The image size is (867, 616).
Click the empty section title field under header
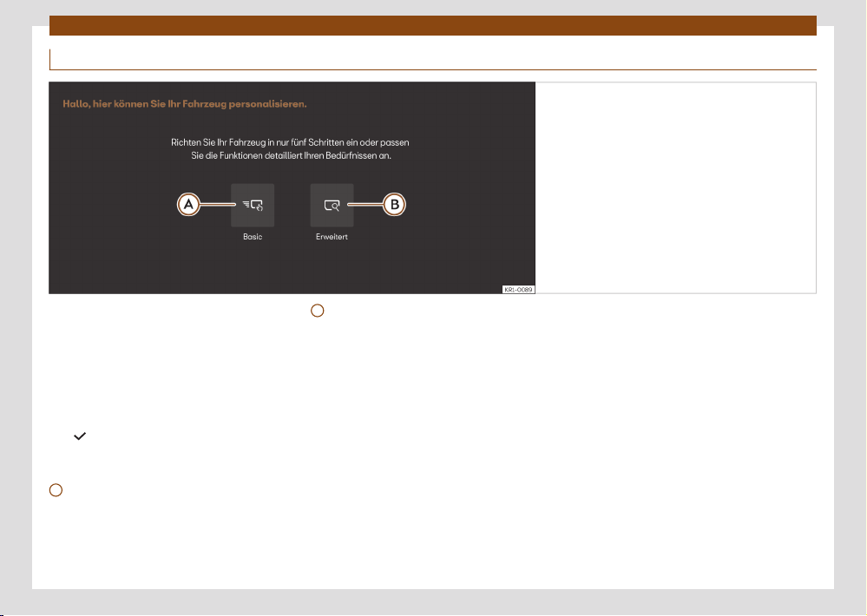[x=433, y=59]
